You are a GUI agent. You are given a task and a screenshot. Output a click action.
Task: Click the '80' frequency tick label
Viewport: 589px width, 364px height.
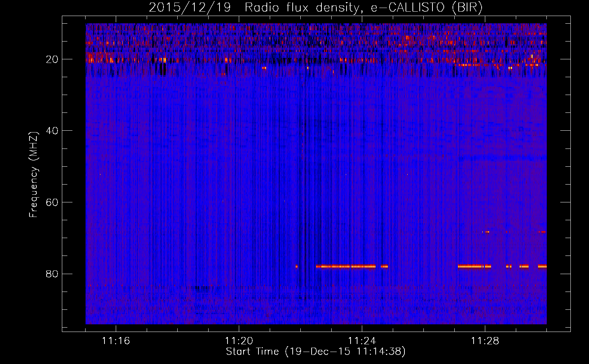pyautogui.click(x=52, y=274)
